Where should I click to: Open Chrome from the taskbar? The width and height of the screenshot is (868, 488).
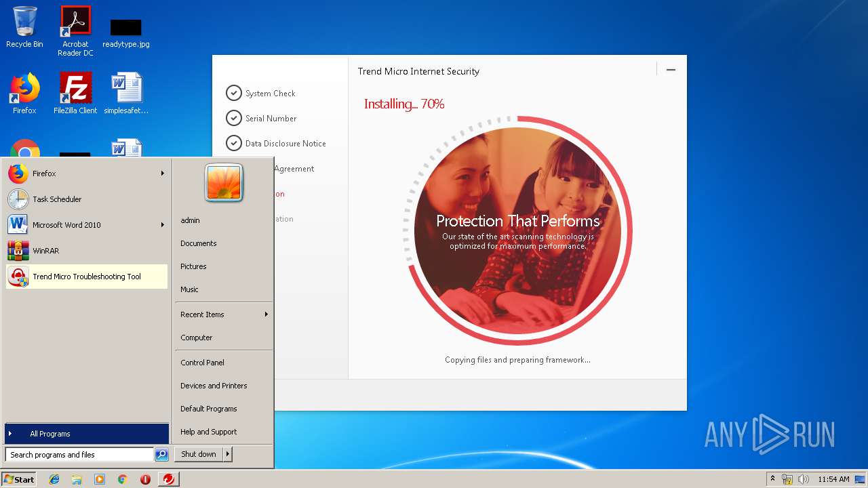122,479
